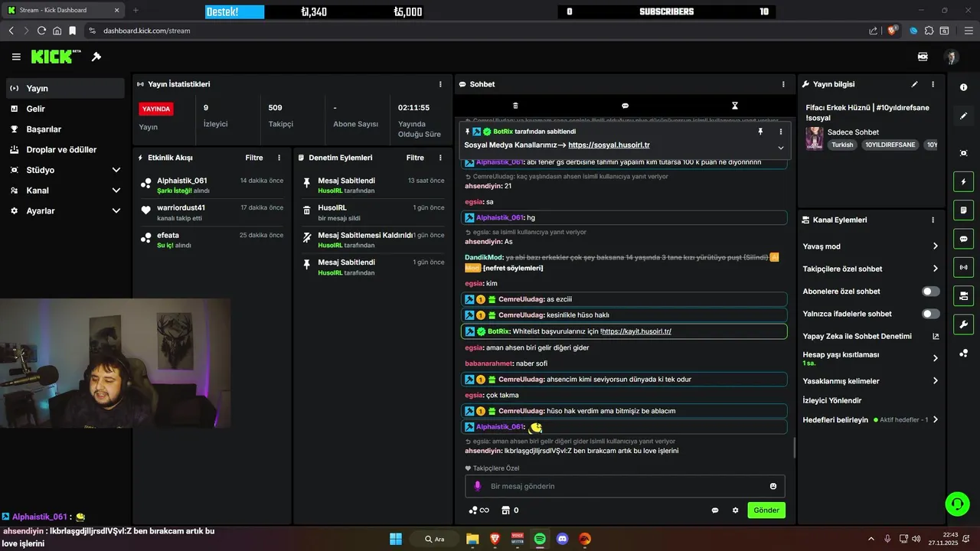The width and height of the screenshot is (980, 551).
Task: Click the Turkish language tag
Action: (842, 145)
